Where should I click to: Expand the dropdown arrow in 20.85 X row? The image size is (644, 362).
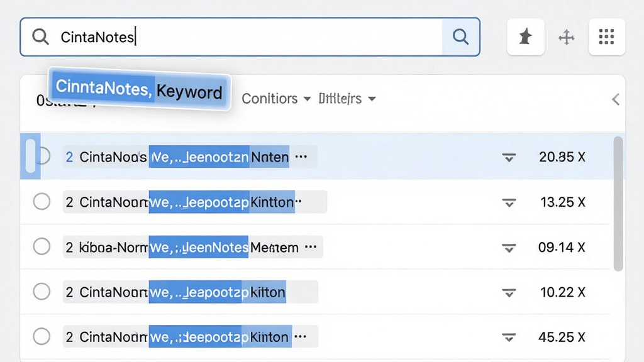[509, 157]
